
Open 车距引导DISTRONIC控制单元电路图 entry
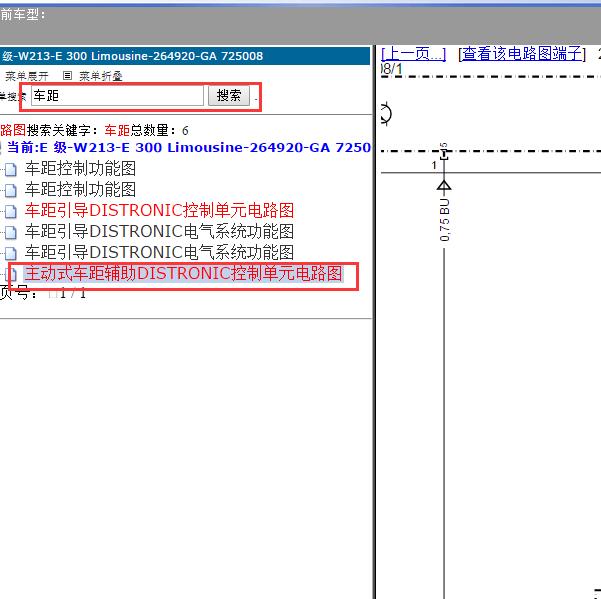(x=159, y=210)
